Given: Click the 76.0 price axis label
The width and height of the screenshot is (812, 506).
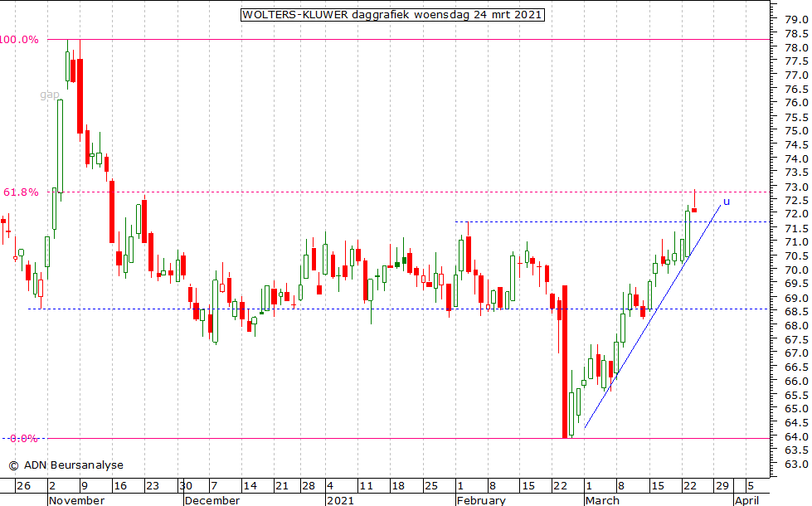Looking at the screenshot, I should tap(796, 103).
